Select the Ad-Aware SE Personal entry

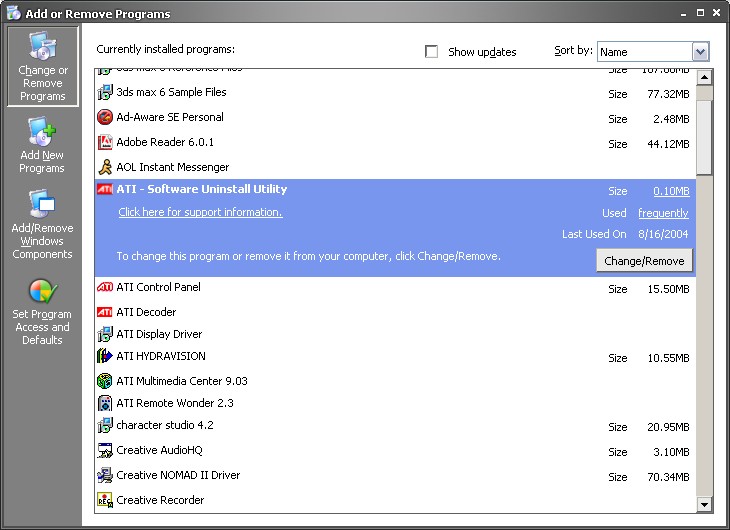tap(395, 117)
